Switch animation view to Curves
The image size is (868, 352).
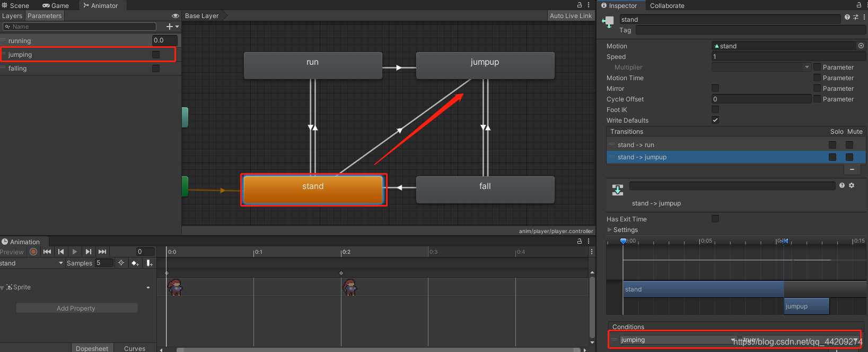tap(135, 348)
